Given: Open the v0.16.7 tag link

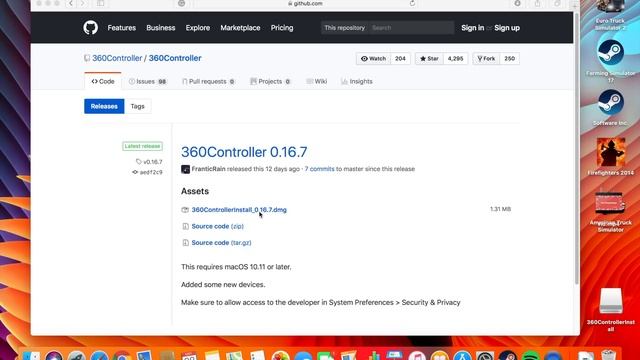Looking at the screenshot, I should click(x=149, y=162).
